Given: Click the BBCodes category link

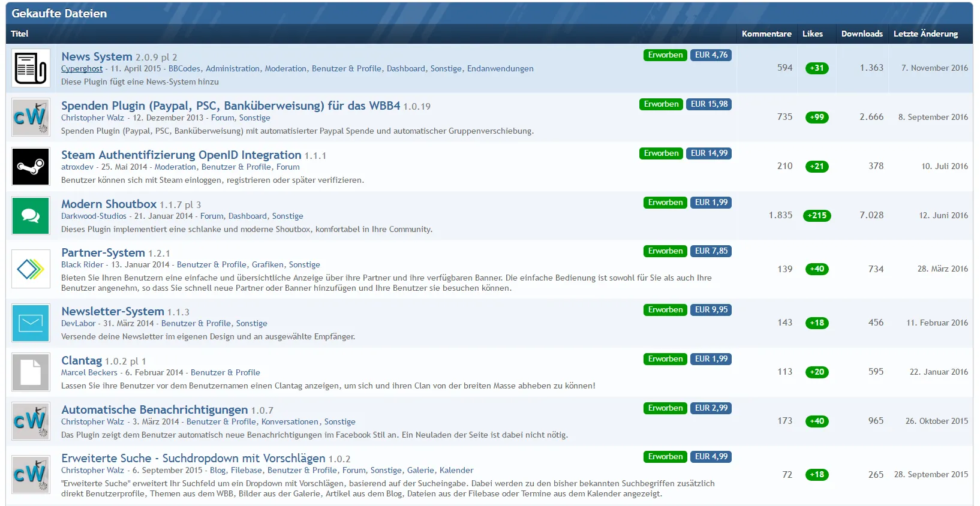Looking at the screenshot, I should [x=185, y=69].
